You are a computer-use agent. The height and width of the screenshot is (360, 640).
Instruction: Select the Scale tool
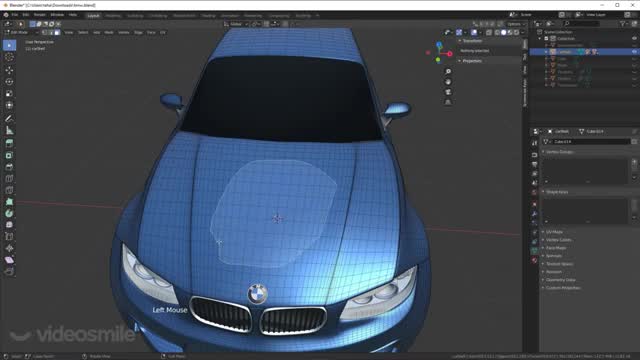pos(9,93)
